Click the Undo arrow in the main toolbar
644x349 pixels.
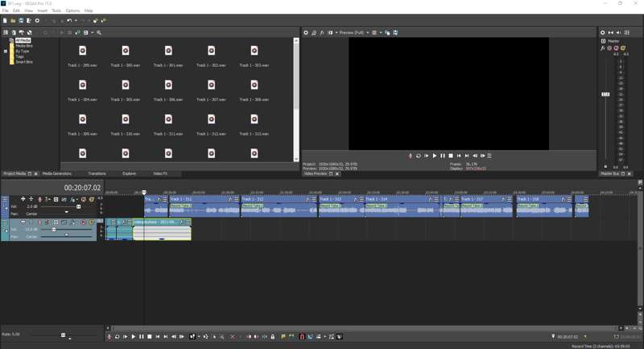click(69, 20)
